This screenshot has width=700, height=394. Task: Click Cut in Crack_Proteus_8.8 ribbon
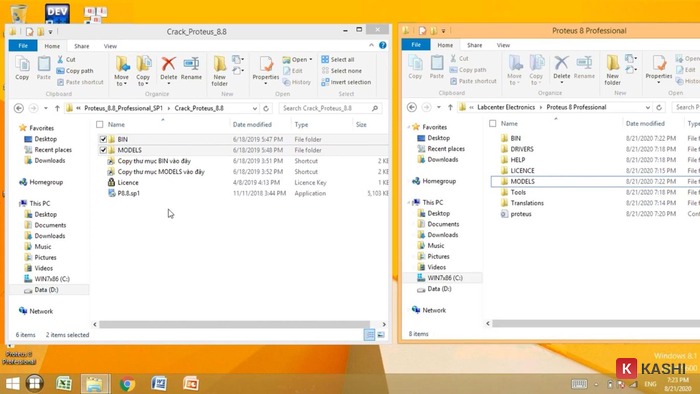click(67, 59)
